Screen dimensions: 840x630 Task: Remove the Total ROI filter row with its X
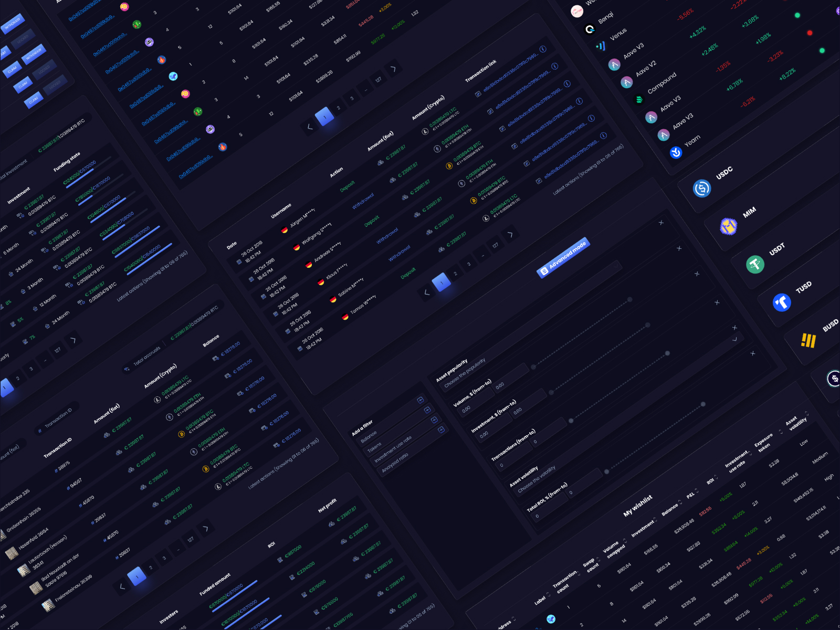(x=752, y=353)
